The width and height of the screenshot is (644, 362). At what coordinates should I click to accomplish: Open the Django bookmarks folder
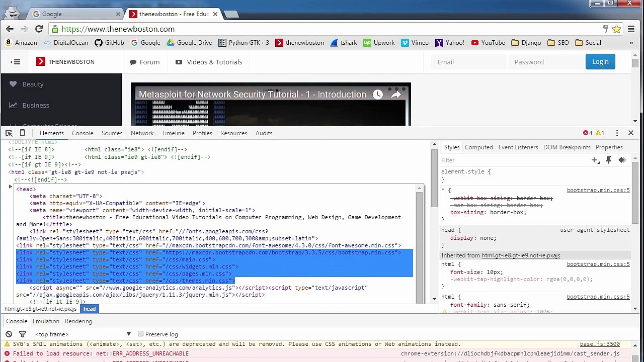pyautogui.click(x=526, y=43)
